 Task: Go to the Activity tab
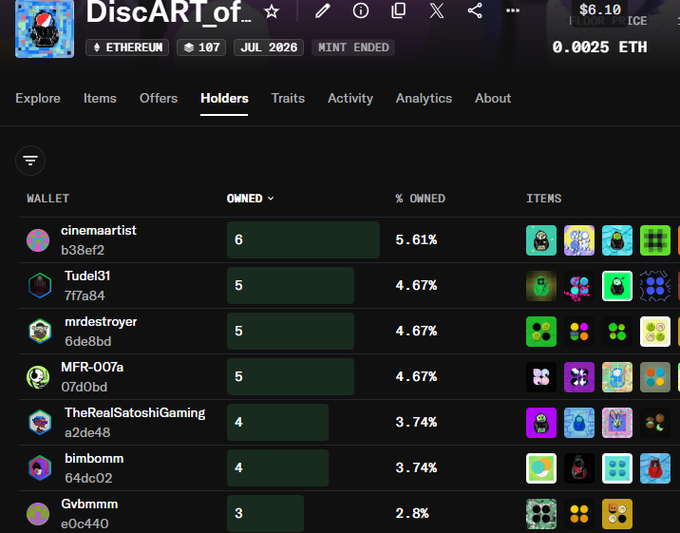tap(350, 98)
